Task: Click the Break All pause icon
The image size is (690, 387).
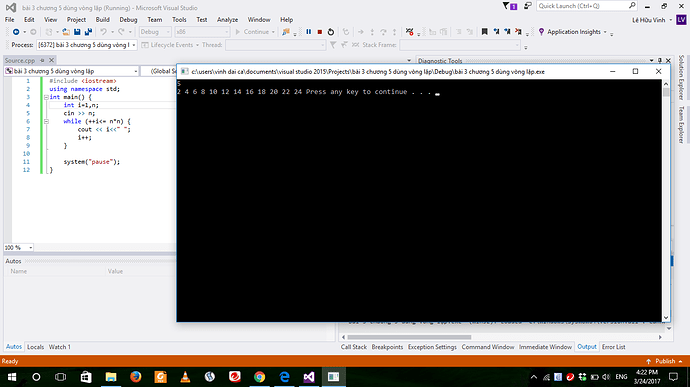Action: pyautogui.click(x=308, y=32)
